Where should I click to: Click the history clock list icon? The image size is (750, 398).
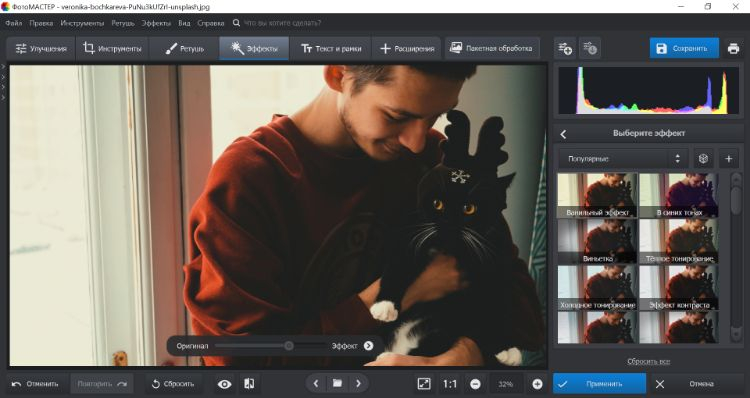click(x=590, y=48)
